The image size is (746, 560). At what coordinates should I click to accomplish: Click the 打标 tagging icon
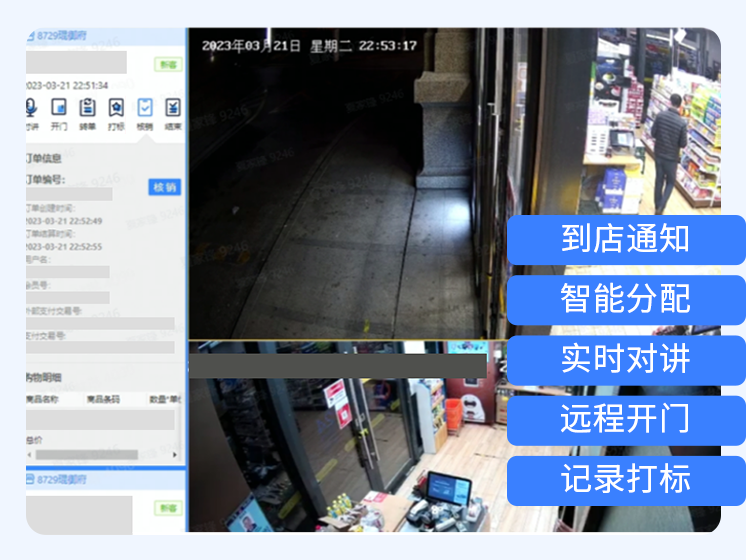(116, 108)
